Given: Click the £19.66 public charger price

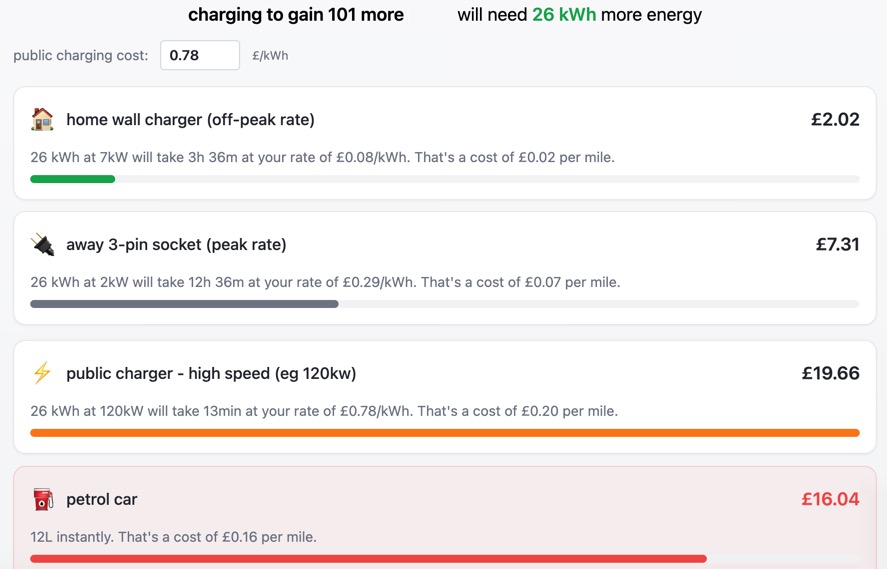Looking at the screenshot, I should [x=830, y=374].
